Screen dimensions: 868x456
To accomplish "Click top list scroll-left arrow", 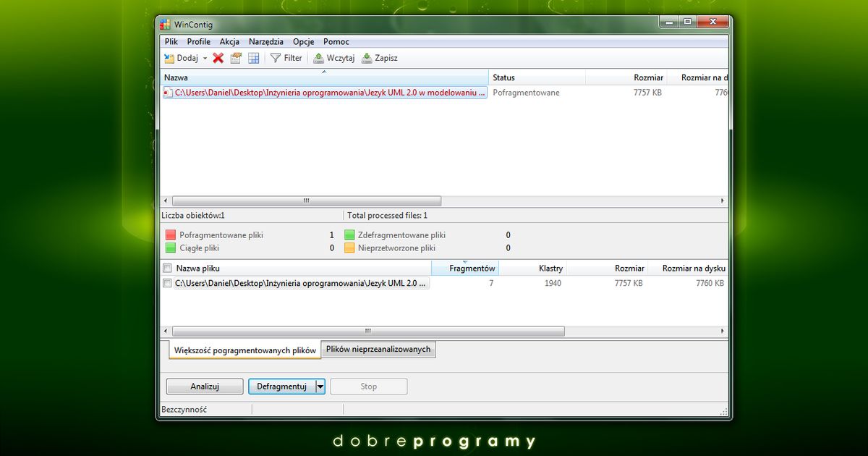I will pyautogui.click(x=166, y=201).
